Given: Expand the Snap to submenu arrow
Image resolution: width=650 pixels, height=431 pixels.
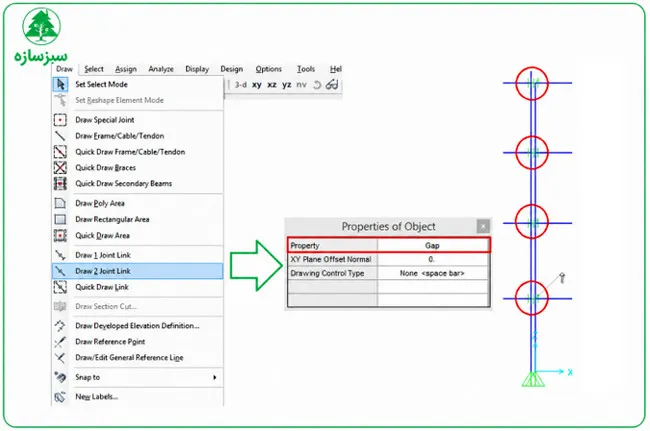Looking at the screenshot, I should (x=215, y=378).
